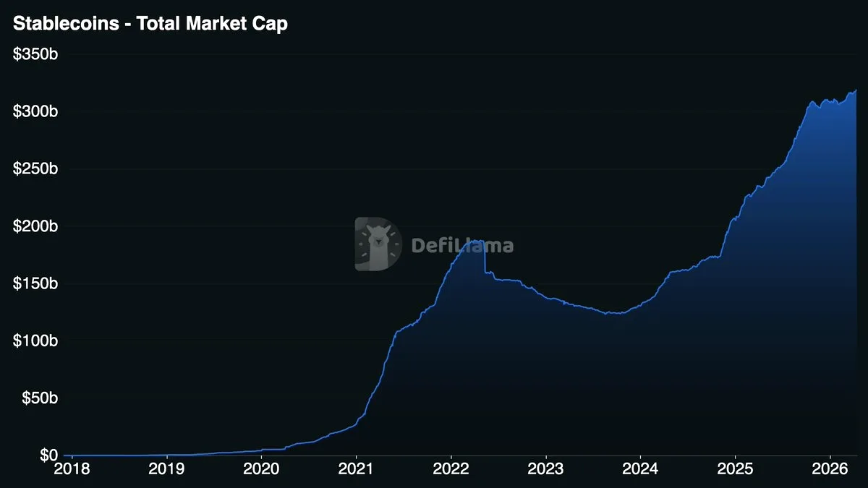The image size is (868, 488).
Task: Click the $0 y-axis origin label
Action: [48, 455]
